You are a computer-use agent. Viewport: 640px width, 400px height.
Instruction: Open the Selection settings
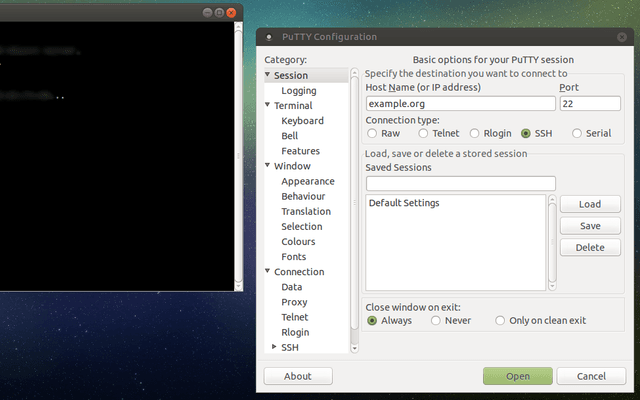pos(302,227)
